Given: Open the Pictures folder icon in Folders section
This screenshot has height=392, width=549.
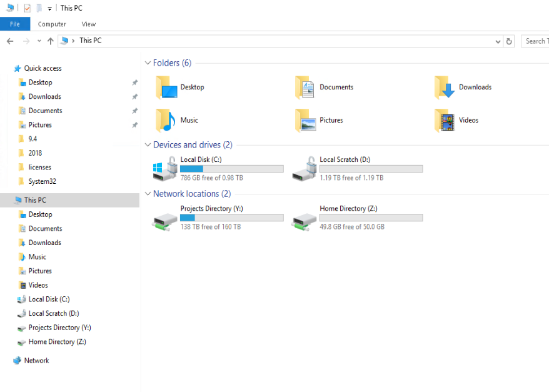Looking at the screenshot, I should coord(305,121).
